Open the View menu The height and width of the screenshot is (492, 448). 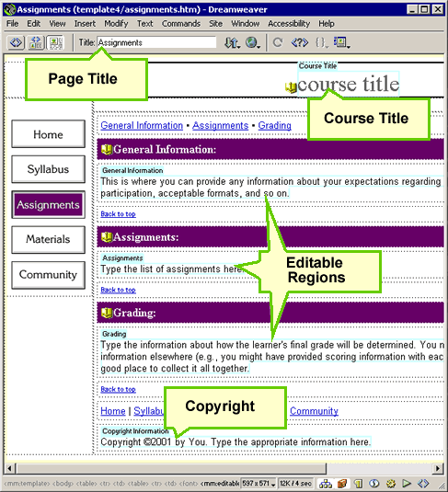57,24
